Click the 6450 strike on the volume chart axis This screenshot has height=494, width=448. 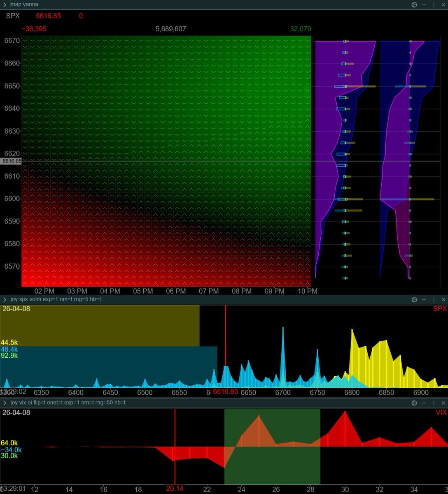tap(110, 393)
